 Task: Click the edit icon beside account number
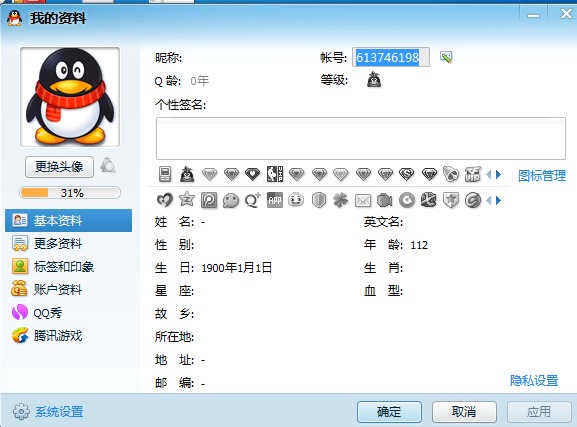pyautogui.click(x=446, y=57)
